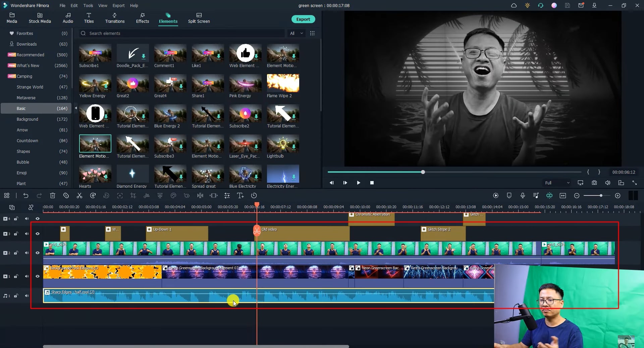Click the zoom in timeline plus icon
The width and height of the screenshot is (644, 348).
point(618,195)
